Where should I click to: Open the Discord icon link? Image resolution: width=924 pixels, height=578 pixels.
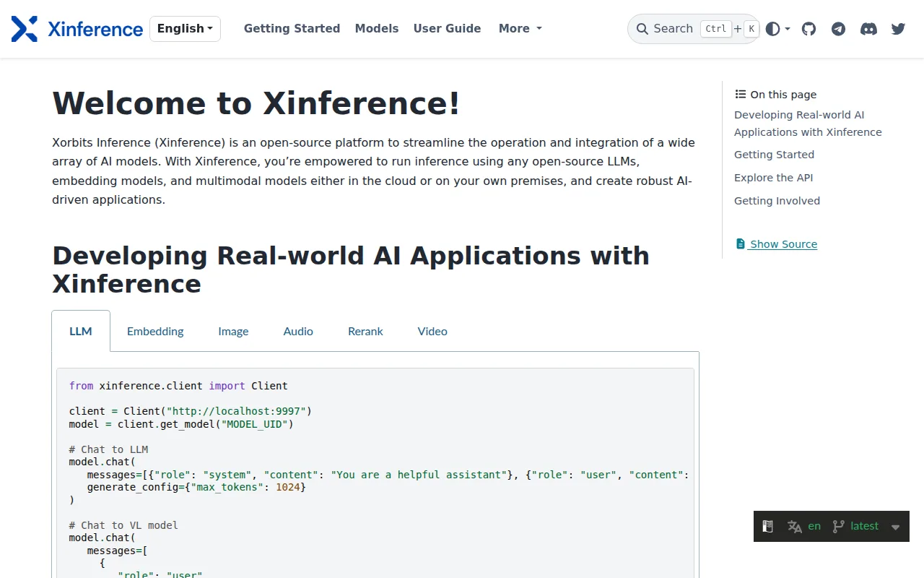868,29
